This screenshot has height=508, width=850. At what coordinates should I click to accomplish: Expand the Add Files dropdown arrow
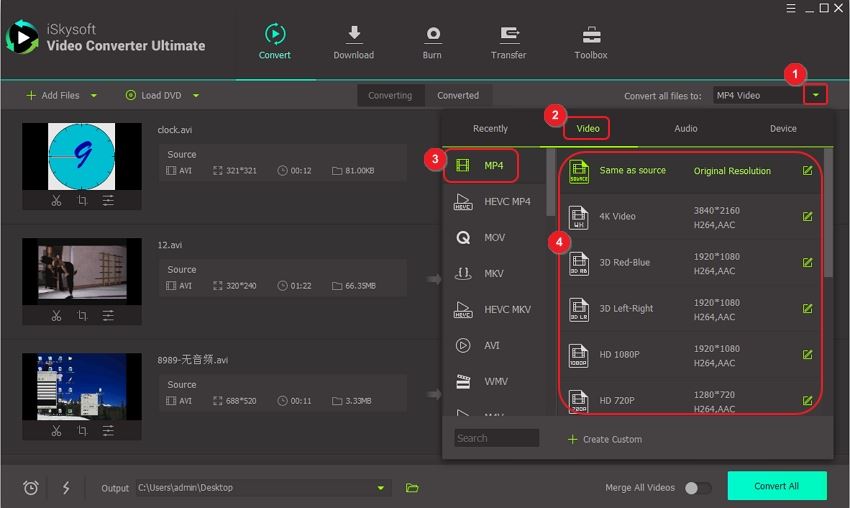point(94,96)
